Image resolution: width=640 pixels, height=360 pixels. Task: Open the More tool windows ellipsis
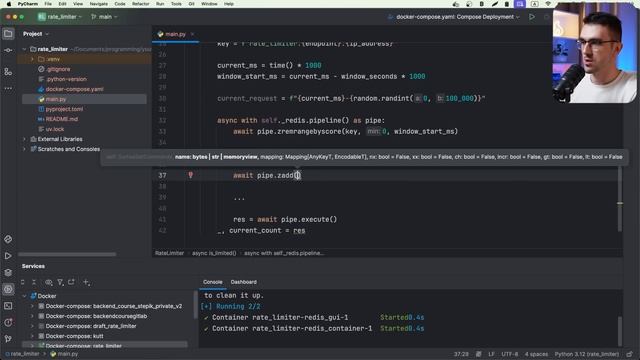pos(8,88)
